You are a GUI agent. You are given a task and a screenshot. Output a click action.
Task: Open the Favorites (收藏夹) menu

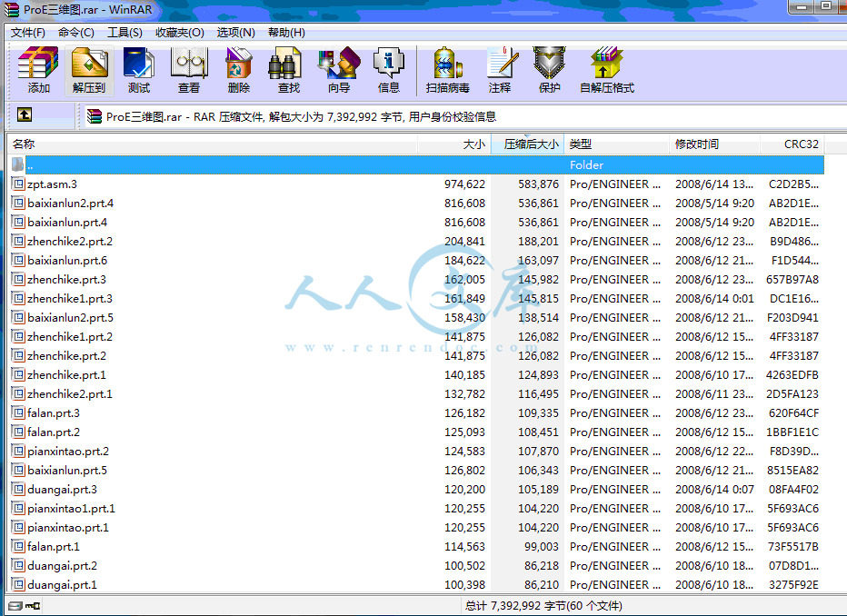click(180, 33)
